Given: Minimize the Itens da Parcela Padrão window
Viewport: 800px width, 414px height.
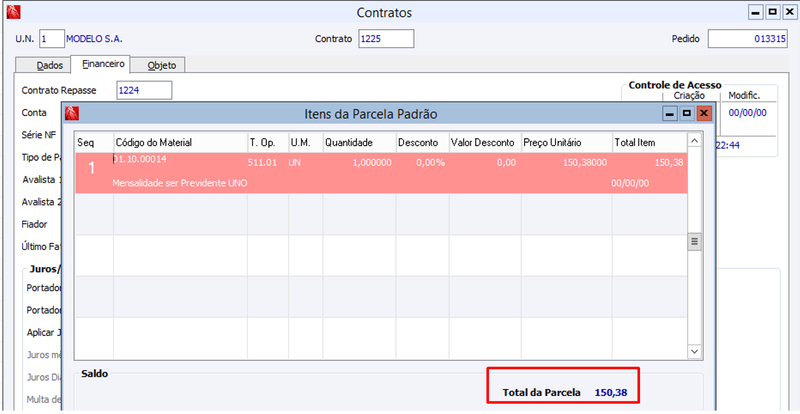Looking at the screenshot, I should 670,113.
